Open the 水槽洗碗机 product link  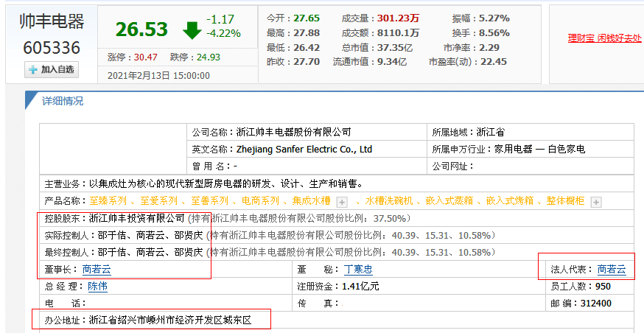[x=388, y=201]
